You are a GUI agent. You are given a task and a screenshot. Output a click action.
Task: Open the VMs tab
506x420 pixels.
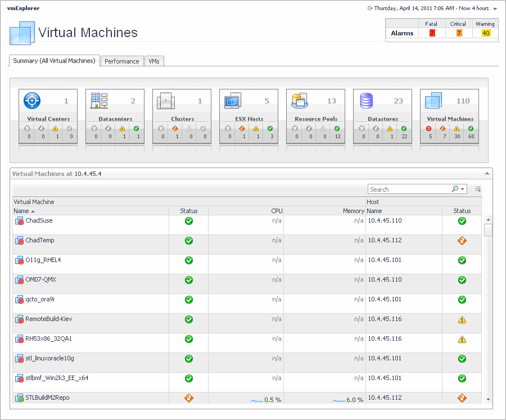pyautogui.click(x=154, y=61)
